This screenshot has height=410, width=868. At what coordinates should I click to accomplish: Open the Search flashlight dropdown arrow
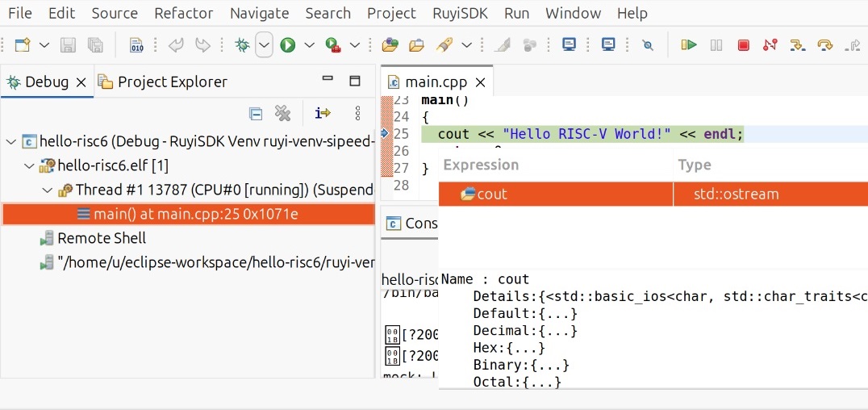click(x=466, y=45)
